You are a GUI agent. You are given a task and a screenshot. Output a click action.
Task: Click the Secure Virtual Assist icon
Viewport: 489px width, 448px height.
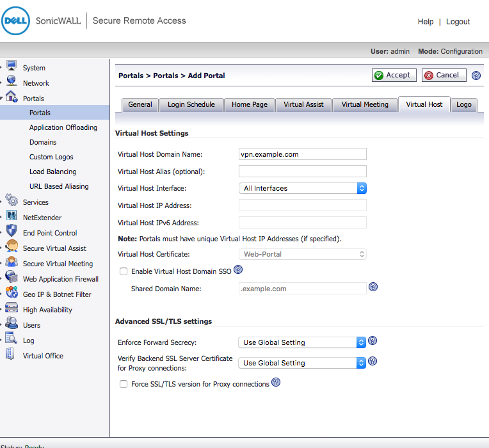[x=12, y=246]
